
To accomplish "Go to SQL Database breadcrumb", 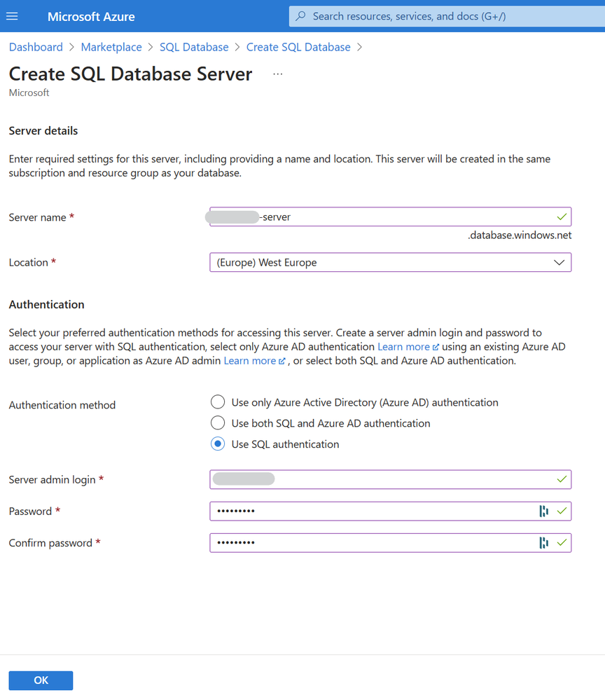I will click(x=194, y=47).
